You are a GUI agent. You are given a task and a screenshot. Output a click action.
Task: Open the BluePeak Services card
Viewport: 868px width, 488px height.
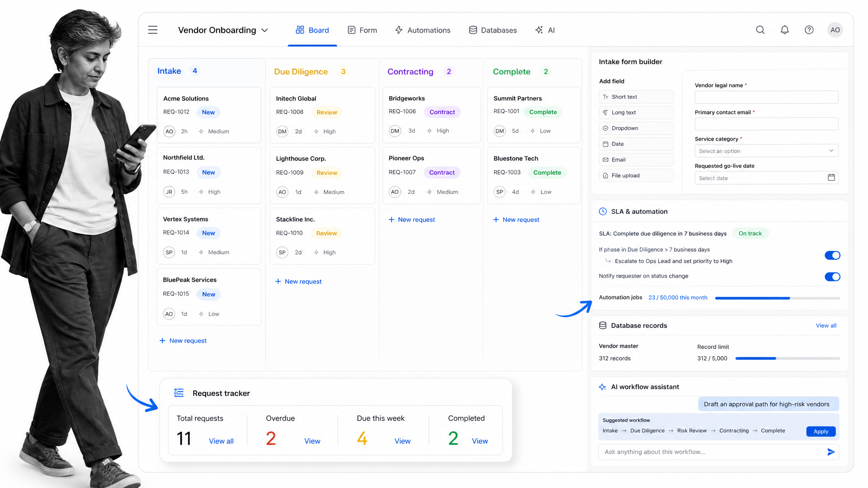[x=209, y=297]
